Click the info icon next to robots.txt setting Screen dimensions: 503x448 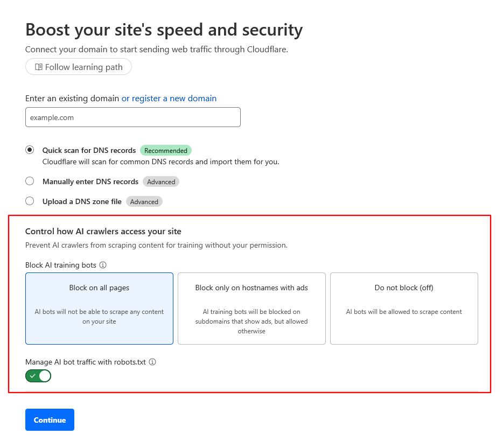point(152,362)
